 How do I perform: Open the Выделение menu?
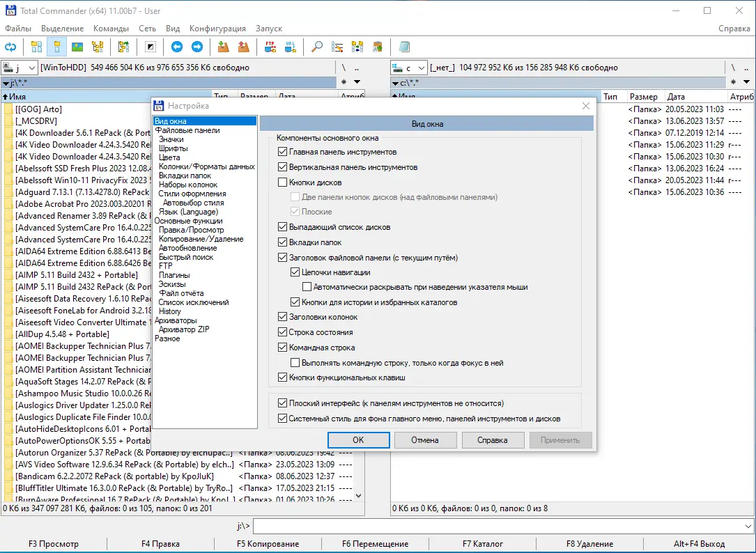[62, 29]
